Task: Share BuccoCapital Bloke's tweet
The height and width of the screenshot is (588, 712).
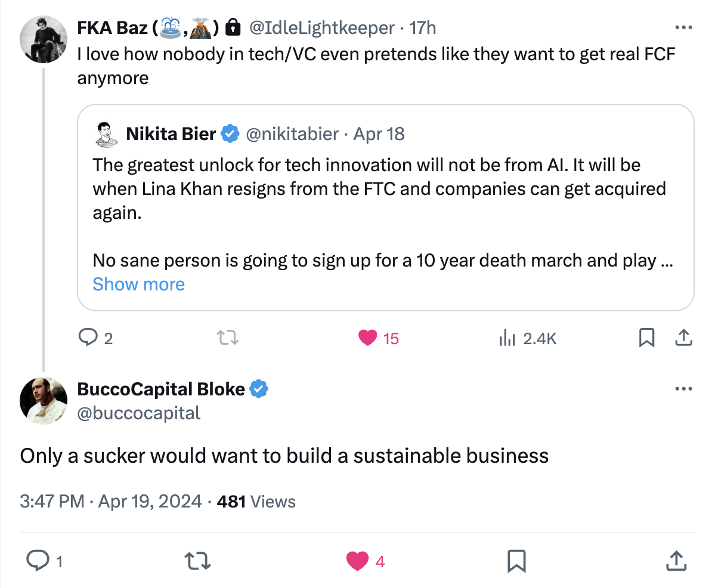Action: coord(675,561)
